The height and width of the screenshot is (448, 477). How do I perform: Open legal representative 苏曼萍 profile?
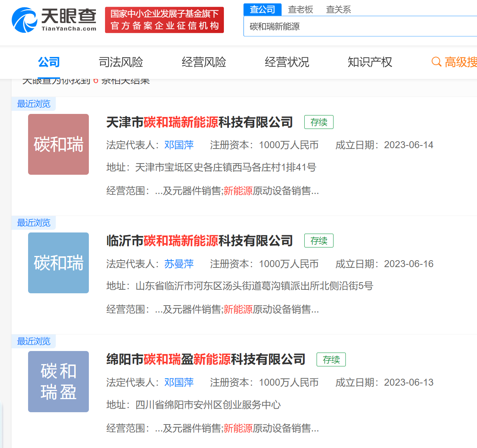tap(179, 264)
